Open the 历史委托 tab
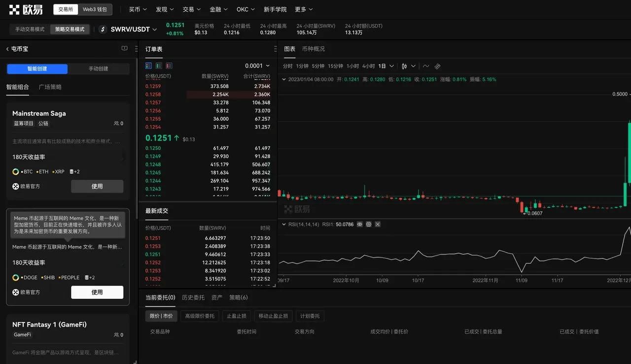This screenshot has width=631, height=364. [x=193, y=298]
